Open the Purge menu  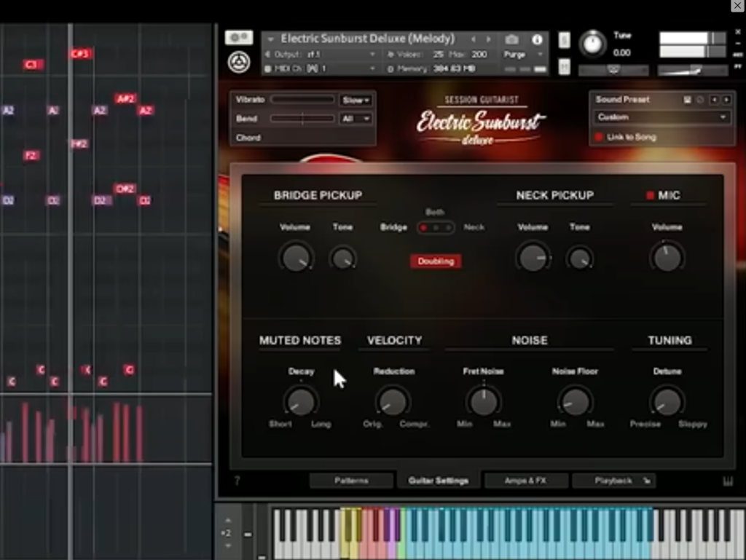(x=523, y=55)
